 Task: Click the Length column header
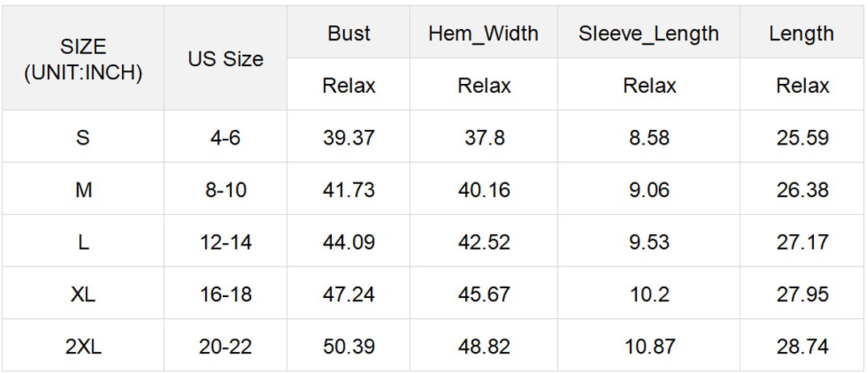pyautogui.click(x=801, y=33)
